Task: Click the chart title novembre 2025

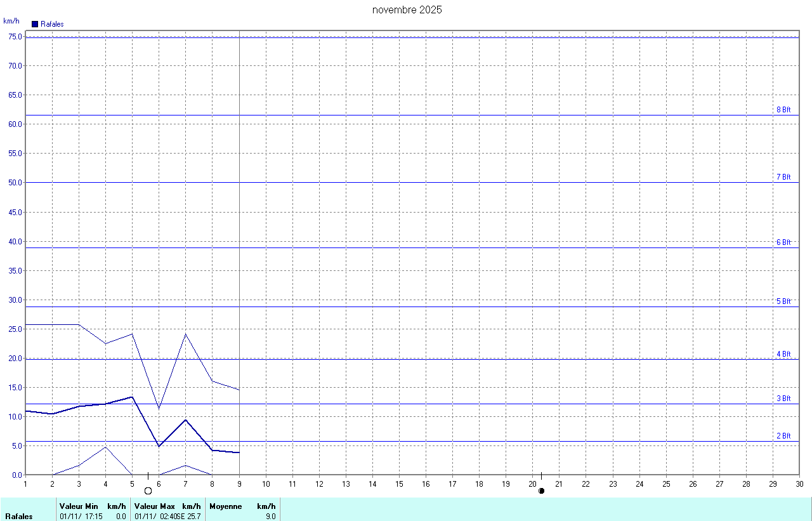Action: 407,10
